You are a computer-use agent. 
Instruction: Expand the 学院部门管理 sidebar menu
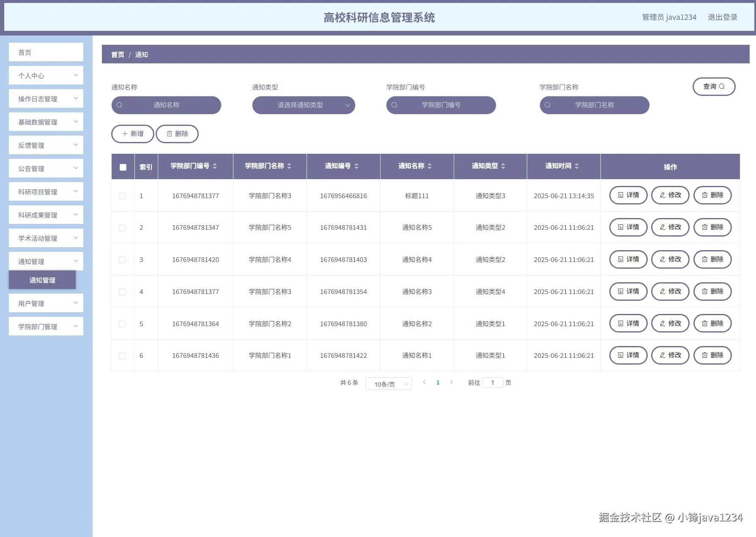coord(46,326)
